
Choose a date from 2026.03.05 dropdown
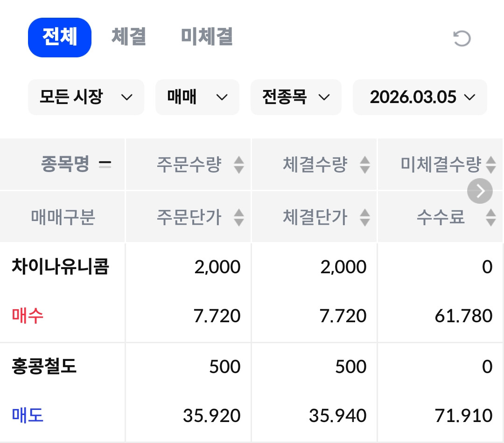click(x=420, y=97)
